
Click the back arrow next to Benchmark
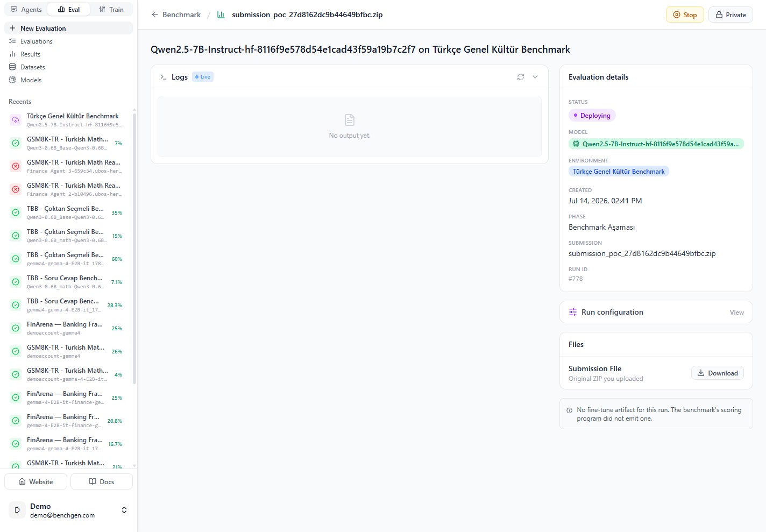(x=155, y=15)
